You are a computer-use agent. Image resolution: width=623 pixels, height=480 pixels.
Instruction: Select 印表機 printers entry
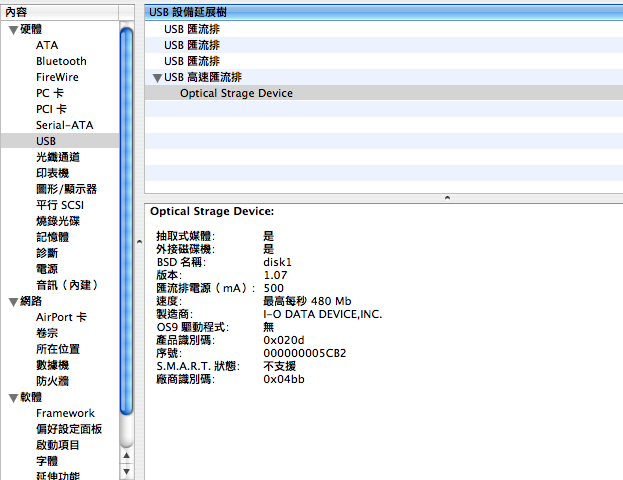(52, 173)
